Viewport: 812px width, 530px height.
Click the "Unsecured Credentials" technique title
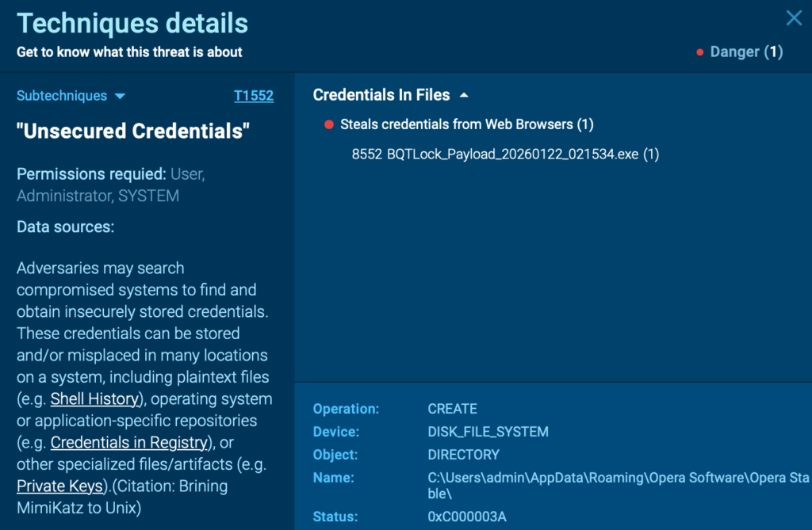pyautogui.click(x=133, y=131)
